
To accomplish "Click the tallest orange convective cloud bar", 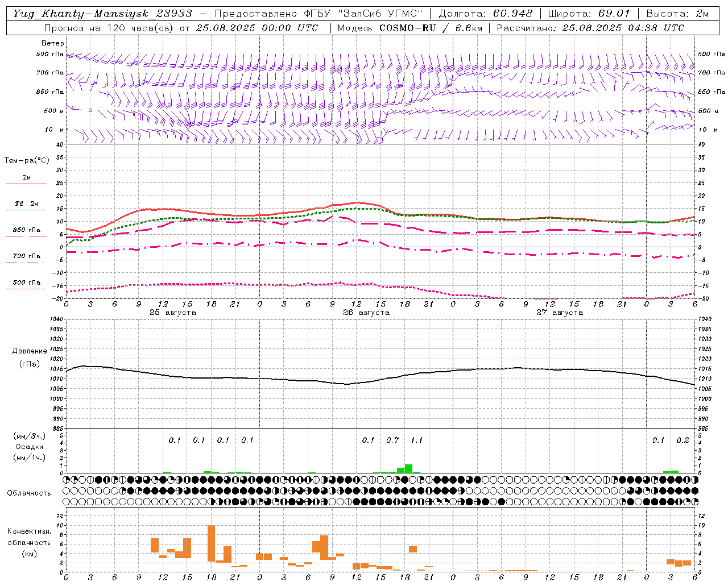I will pyautogui.click(x=211, y=544).
